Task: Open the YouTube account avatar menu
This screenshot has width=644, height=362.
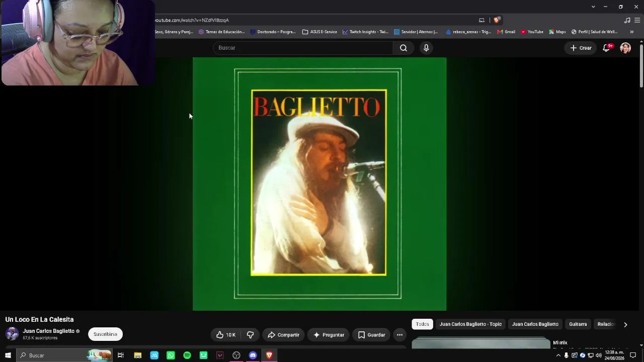Action: (625, 48)
